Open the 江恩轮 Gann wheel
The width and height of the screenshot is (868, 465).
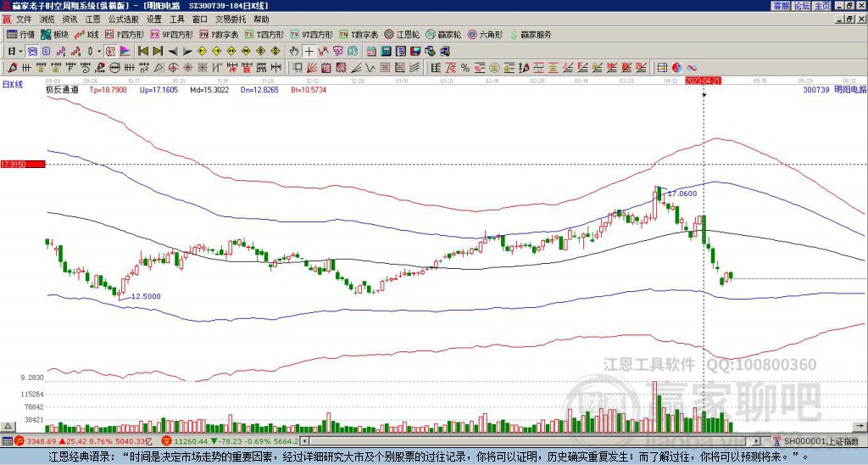[x=402, y=34]
